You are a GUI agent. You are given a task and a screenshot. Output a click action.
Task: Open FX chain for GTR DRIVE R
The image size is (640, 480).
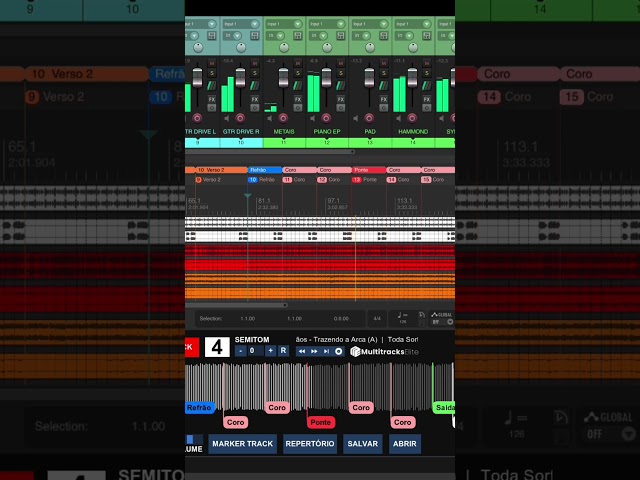255,99
